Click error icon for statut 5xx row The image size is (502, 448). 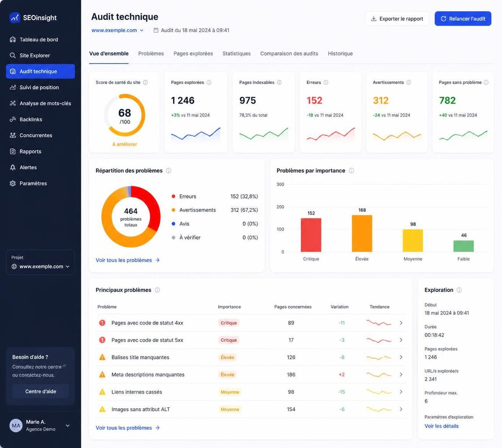[102, 340]
